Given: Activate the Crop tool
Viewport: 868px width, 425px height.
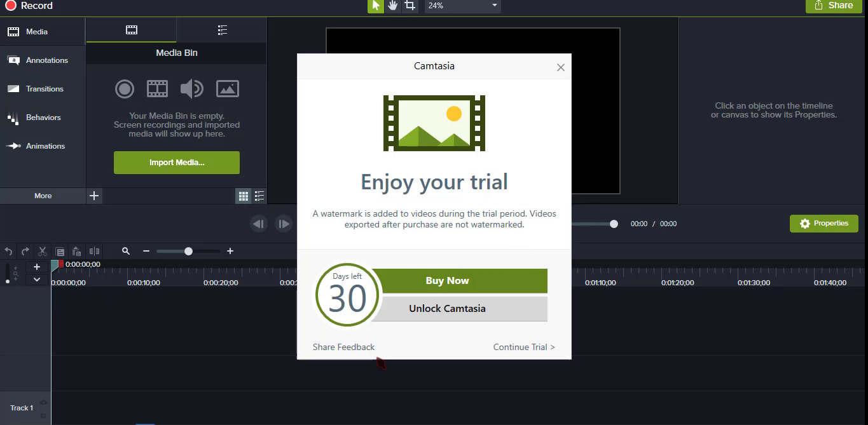Looking at the screenshot, I should [410, 6].
